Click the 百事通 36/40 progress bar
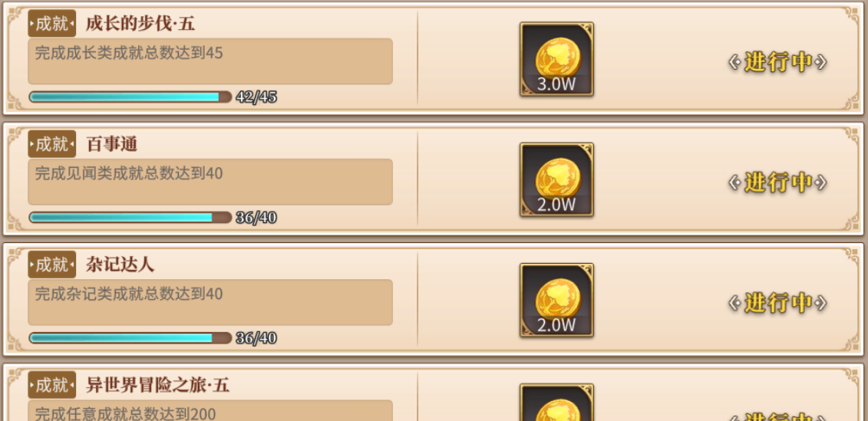Viewport: 868px width, 421px height. click(130, 218)
